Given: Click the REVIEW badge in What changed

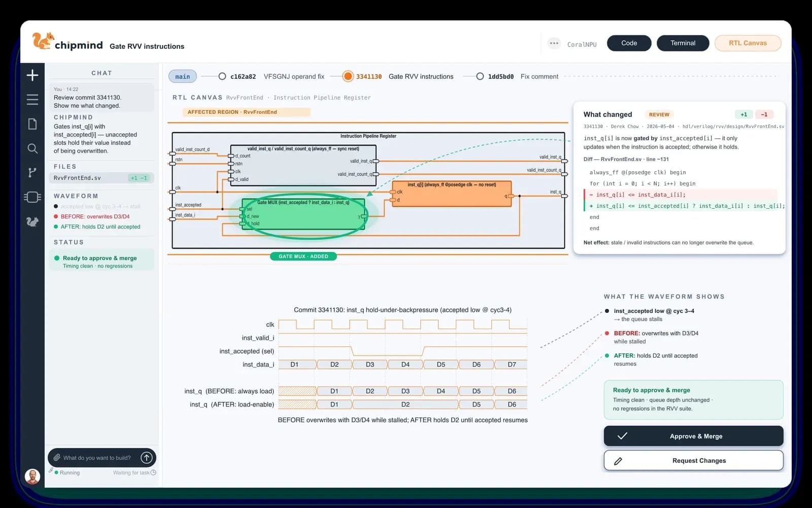Looking at the screenshot, I should click(x=659, y=115).
